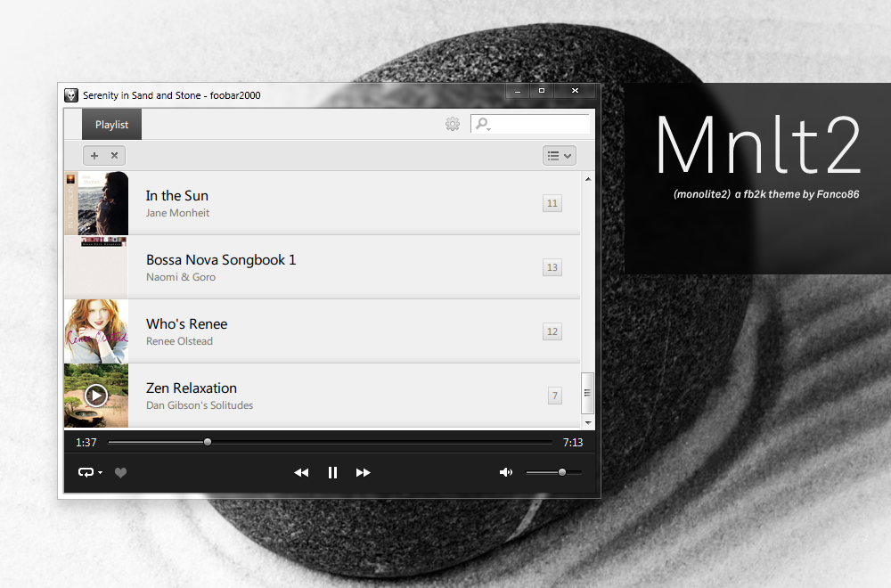Open playback order repeat dropdown

tap(90, 472)
